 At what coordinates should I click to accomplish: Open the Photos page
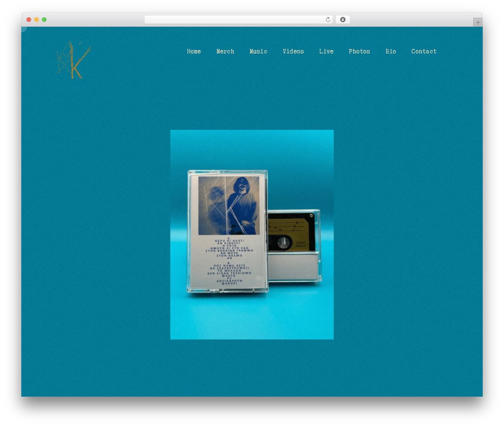(x=359, y=52)
